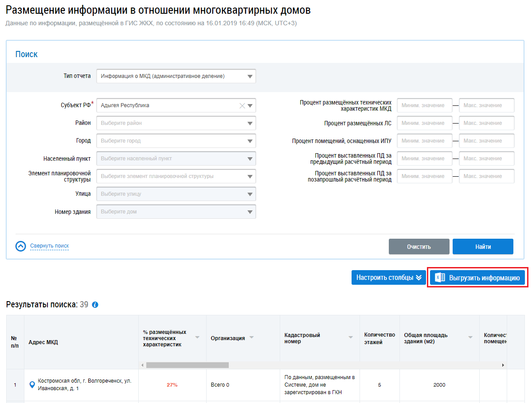Open filter arrow on Организация column

251,337
